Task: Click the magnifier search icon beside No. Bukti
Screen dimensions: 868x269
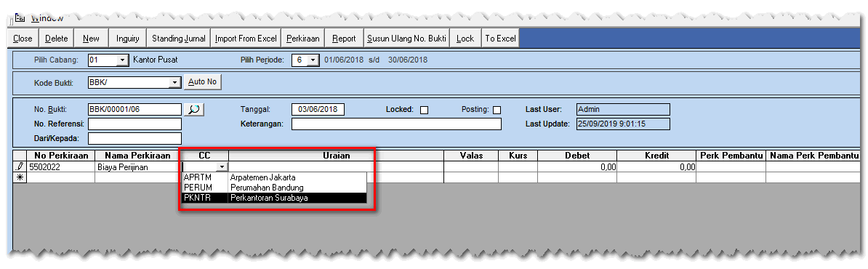Action: coord(194,110)
